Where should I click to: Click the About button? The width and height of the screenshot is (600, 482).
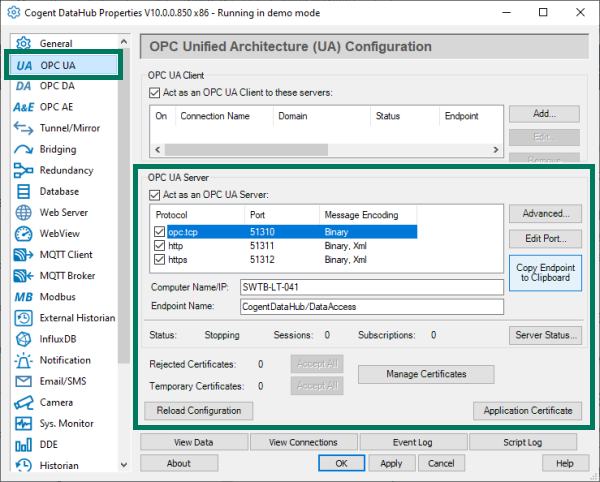[179, 463]
